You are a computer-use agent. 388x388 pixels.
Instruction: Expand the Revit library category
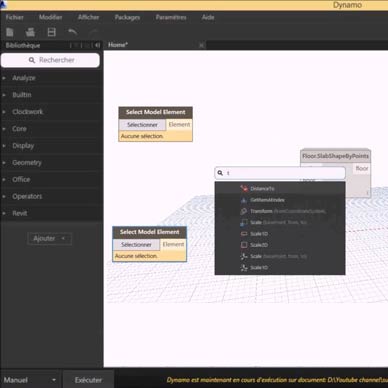tap(52, 213)
